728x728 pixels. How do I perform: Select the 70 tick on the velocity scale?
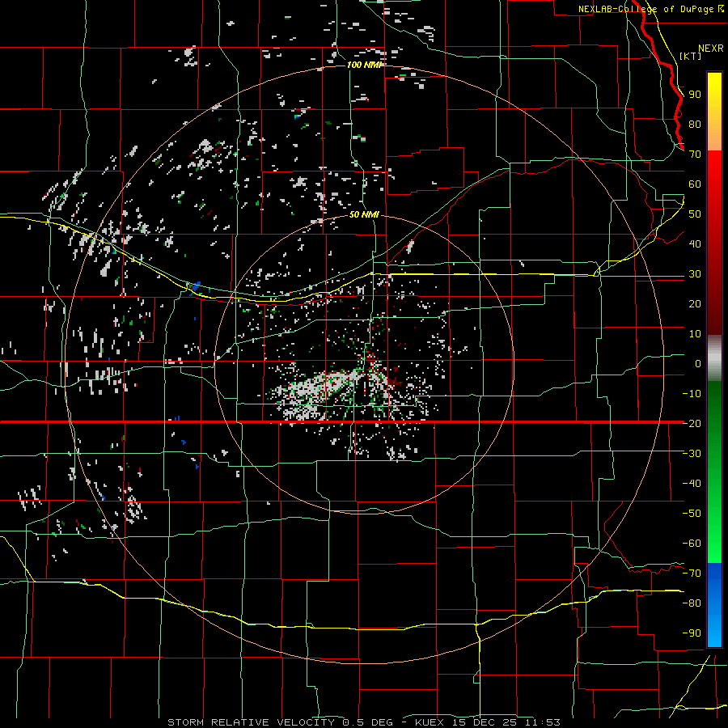click(695, 154)
